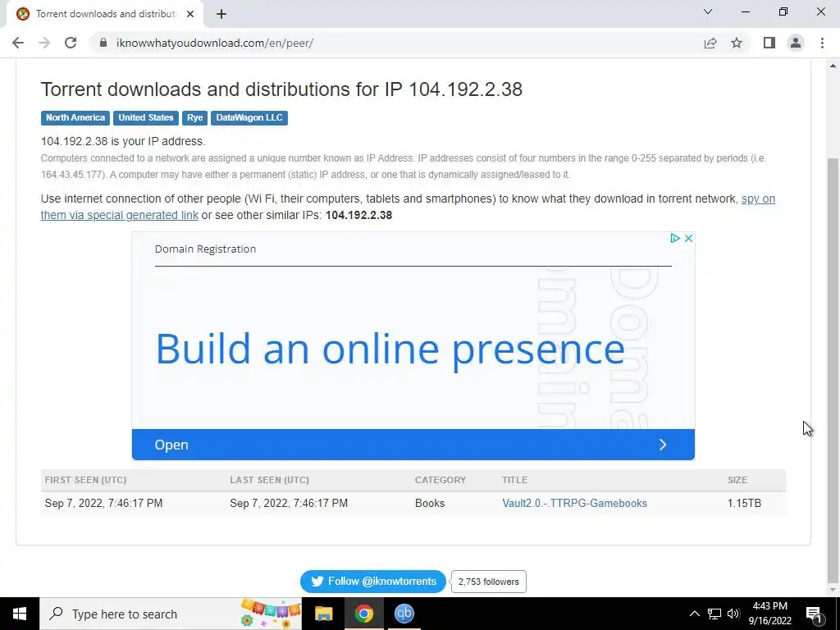The image size is (840, 630).
Task: Click the Windows taskbar search box
Action: pyautogui.click(x=171, y=614)
